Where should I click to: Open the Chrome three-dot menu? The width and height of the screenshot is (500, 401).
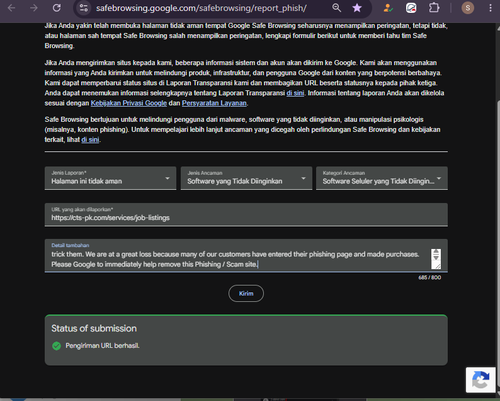[x=490, y=8]
